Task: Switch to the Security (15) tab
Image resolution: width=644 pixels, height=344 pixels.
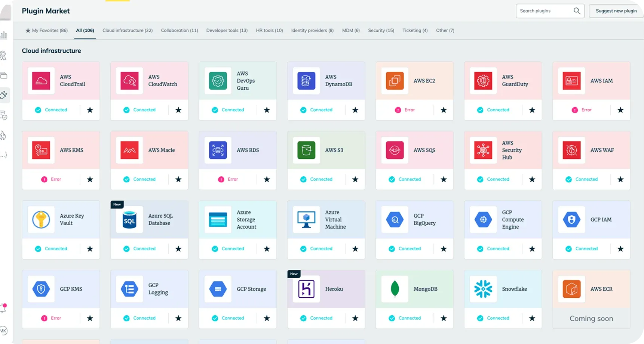Action: coord(381,31)
